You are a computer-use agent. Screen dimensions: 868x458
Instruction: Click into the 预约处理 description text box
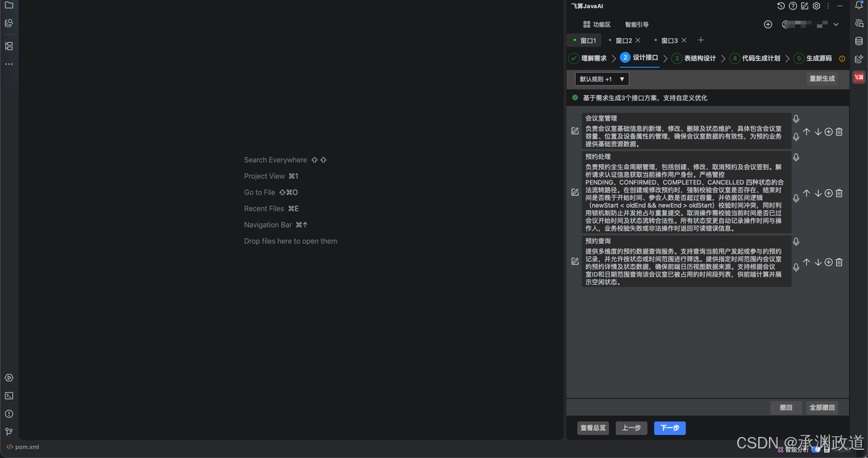pyautogui.click(x=686, y=197)
